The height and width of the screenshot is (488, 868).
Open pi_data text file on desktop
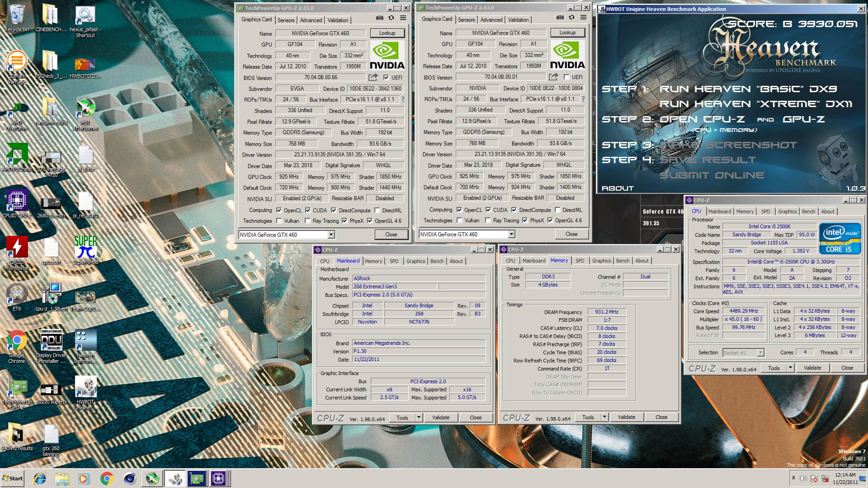[x=85, y=158]
